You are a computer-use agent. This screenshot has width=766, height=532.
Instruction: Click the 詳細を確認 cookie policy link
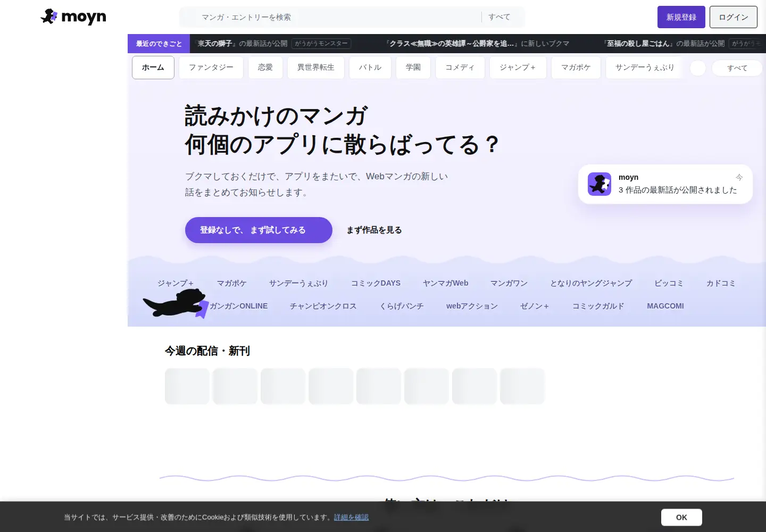(351, 517)
